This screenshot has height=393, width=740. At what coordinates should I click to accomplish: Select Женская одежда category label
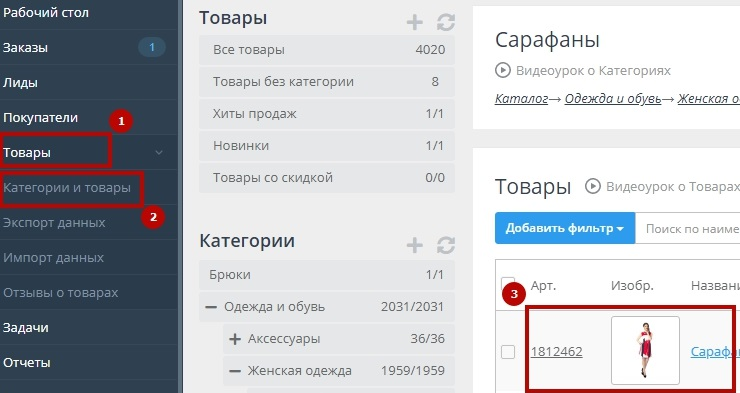pos(299,371)
